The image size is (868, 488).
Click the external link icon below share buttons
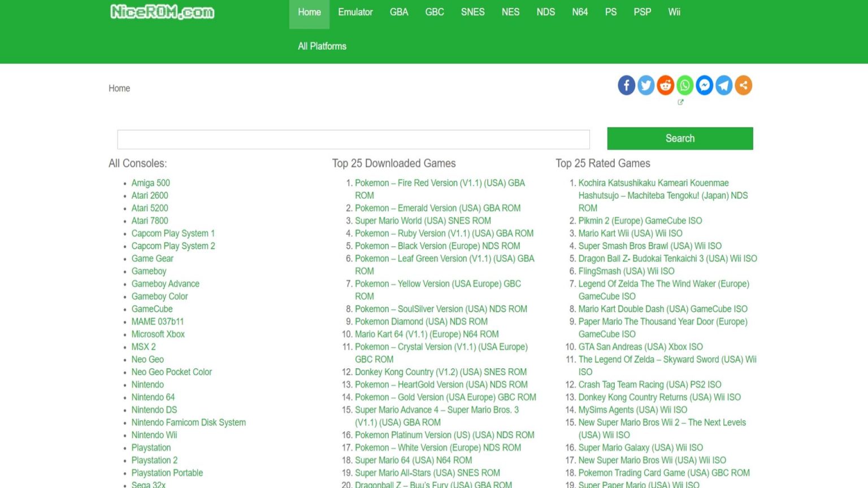[680, 102]
